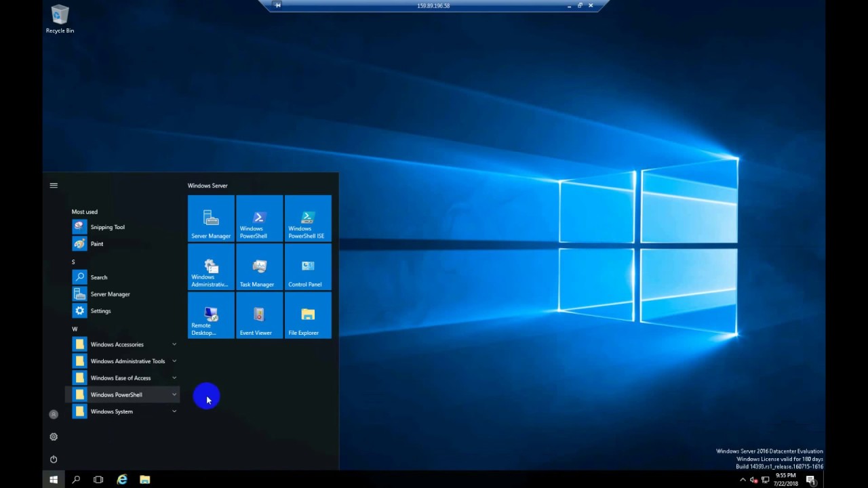Open the Server Manager tile
This screenshot has width=868, height=488.
pyautogui.click(x=211, y=218)
